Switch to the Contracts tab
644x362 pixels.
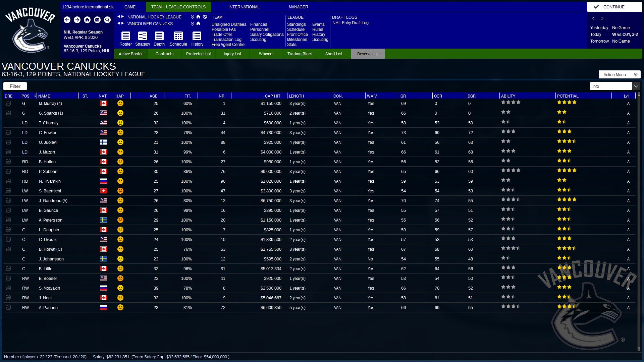coord(164,54)
